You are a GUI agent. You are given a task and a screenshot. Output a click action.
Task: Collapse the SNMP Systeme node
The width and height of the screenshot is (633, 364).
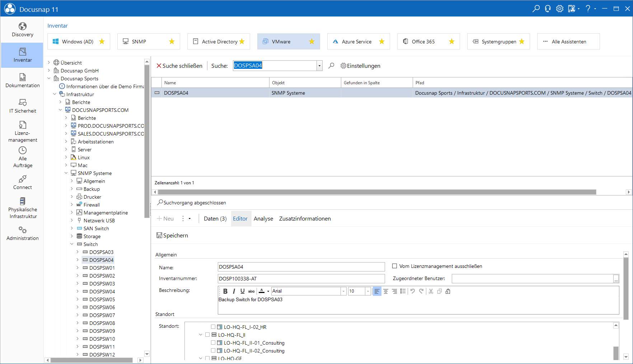(x=66, y=173)
